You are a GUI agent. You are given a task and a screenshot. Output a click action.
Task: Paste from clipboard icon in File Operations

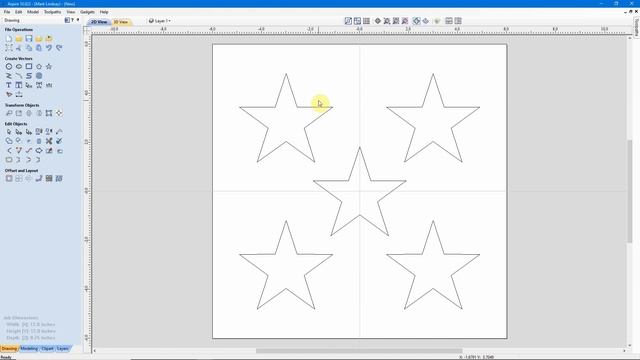point(39,48)
